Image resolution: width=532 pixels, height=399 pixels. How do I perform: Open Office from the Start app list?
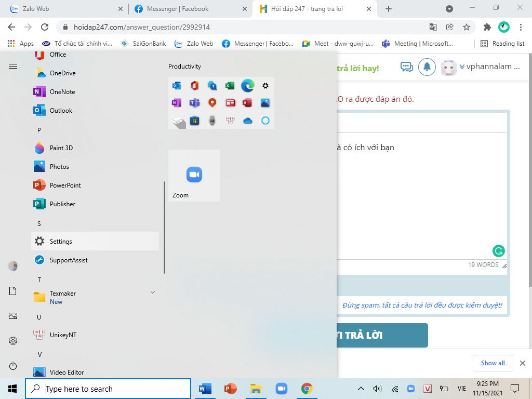coord(95,55)
